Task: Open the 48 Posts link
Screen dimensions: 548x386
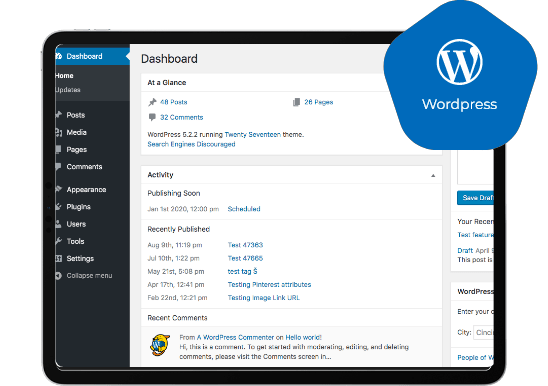Action: 174,102
